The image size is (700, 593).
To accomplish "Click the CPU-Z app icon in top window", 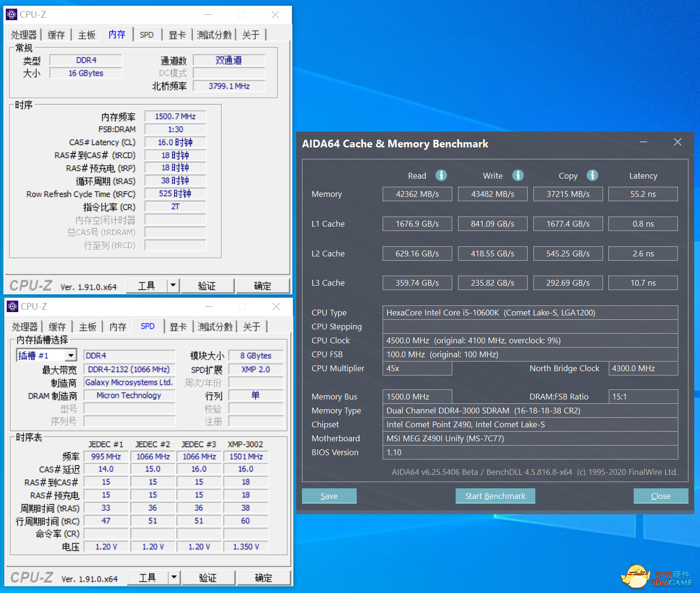I will tap(12, 14).
